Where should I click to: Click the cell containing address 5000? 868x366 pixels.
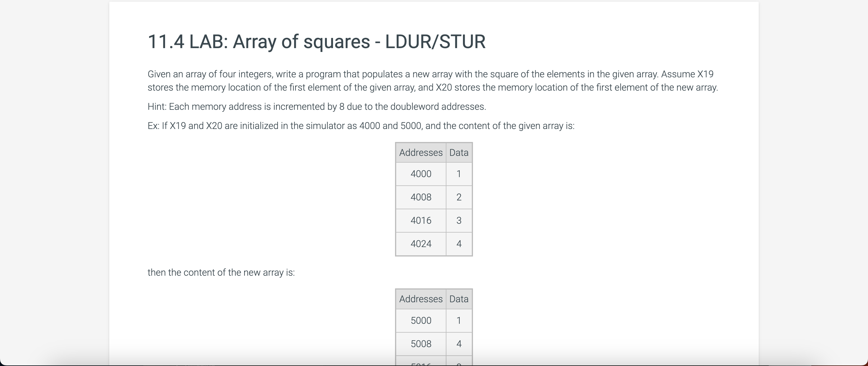pos(420,321)
